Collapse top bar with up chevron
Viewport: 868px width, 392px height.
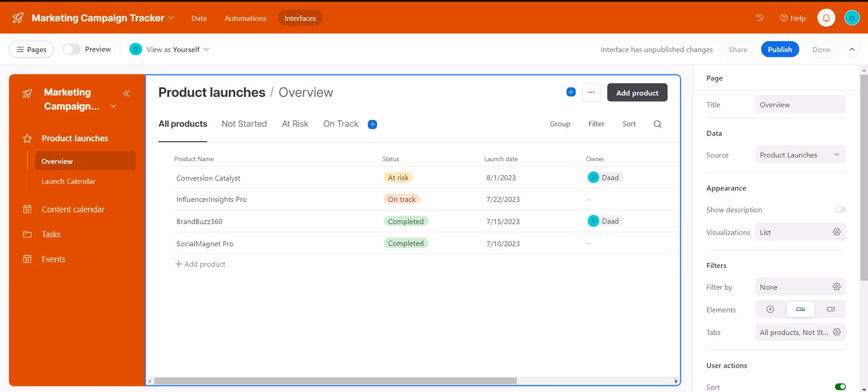coord(852,49)
